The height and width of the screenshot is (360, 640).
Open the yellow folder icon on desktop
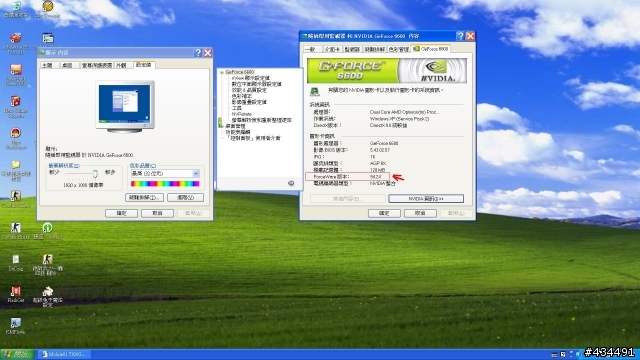point(16,170)
